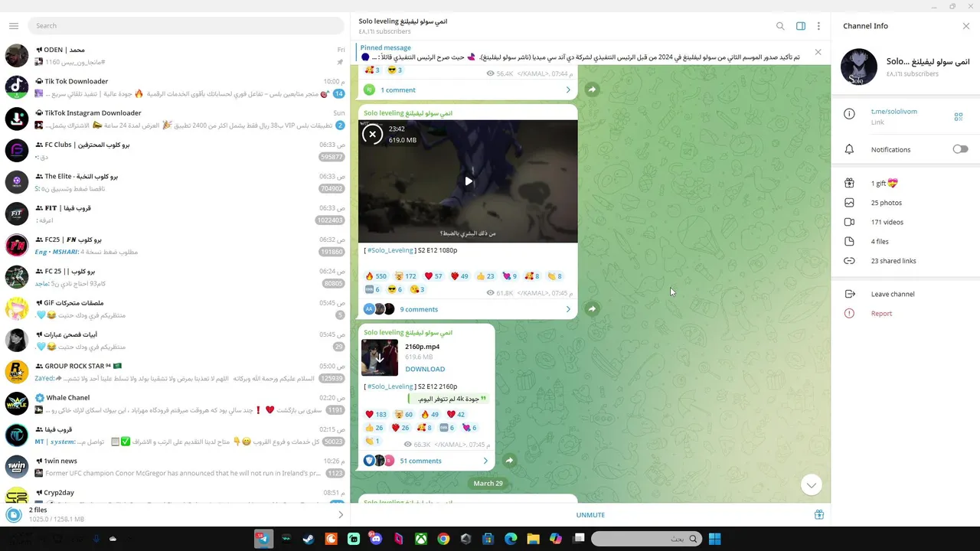Forward the 2160p.mp4 file post
Screen dimensions: 980x551
(x=509, y=460)
